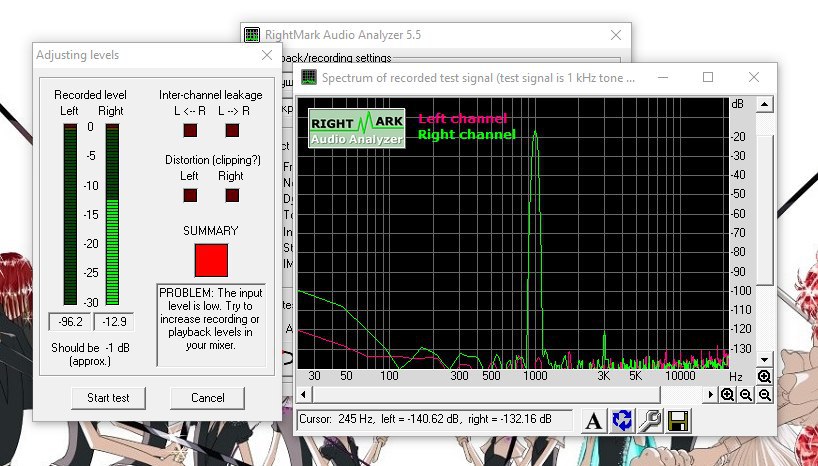Image resolution: width=818 pixels, height=466 pixels.
Task: Click the zoom-out magnifier in the window corner
Action: (765, 395)
